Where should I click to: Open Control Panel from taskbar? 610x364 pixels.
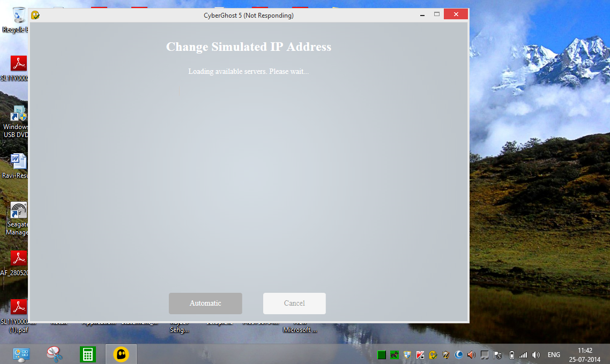click(x=21, y=354)
